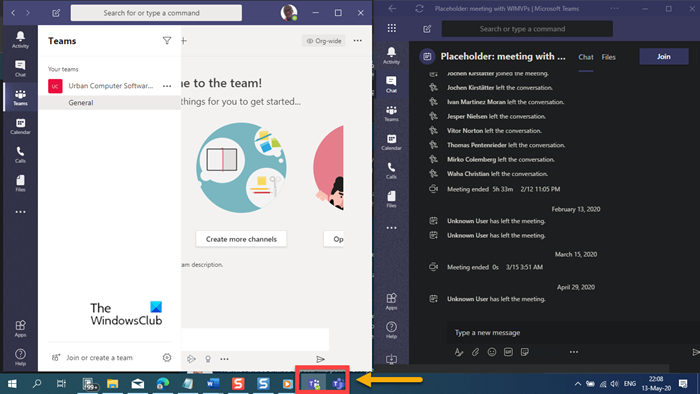Image resolution: width=700 pixels, height=394 pixels.
Task: Switch to the Files tab of the meeting
Action: pos(608,57)
